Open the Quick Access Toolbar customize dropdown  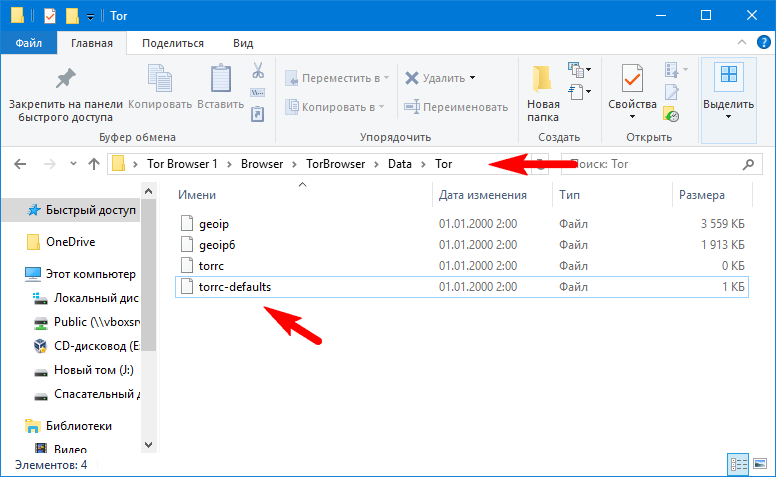[91, 17]
